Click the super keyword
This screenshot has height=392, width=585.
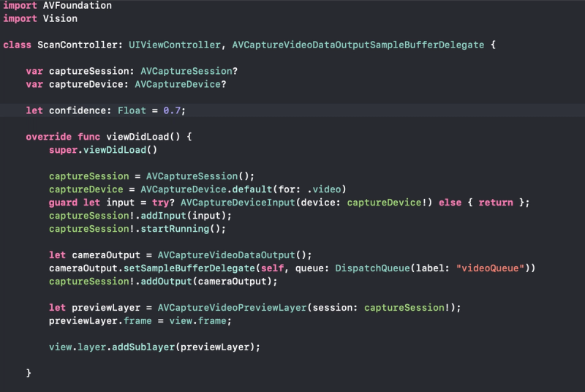(x=63, y=150)
